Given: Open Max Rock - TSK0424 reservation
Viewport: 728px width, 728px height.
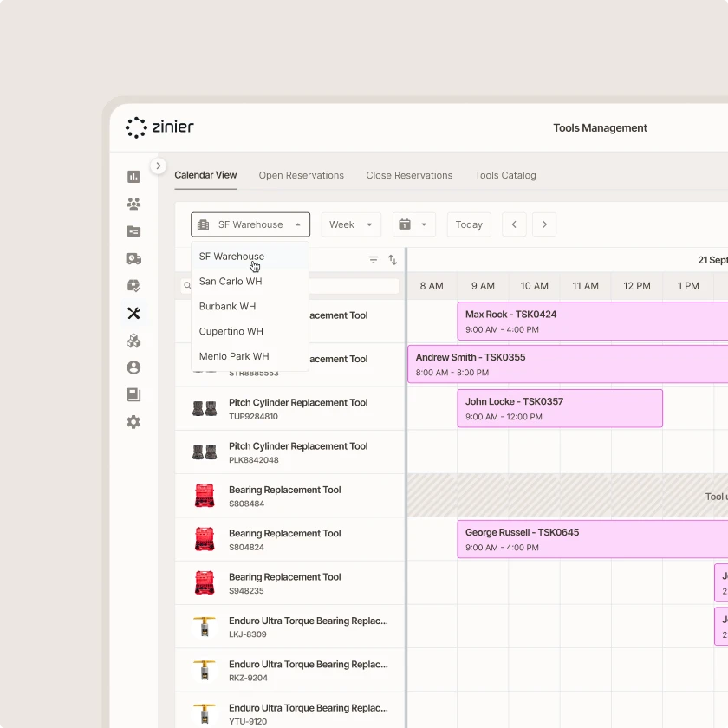Looking at the screenshot, I should pos(593,322).
